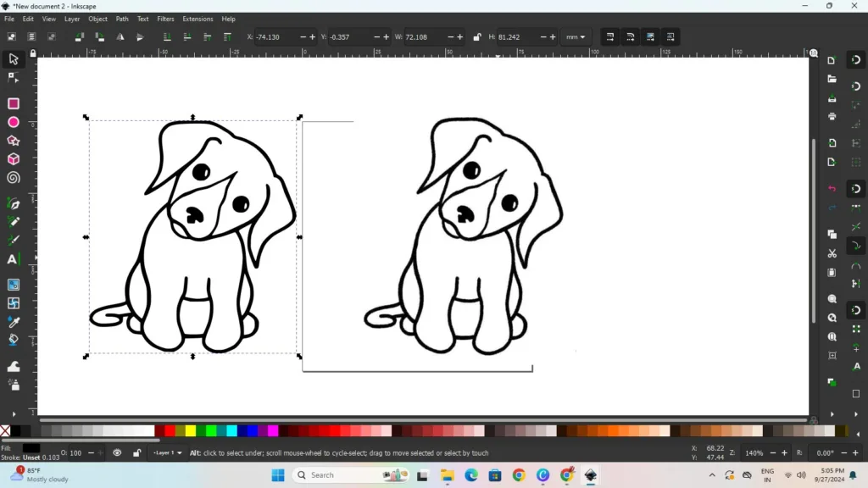Open the Extensions menu

click(198, 19)
